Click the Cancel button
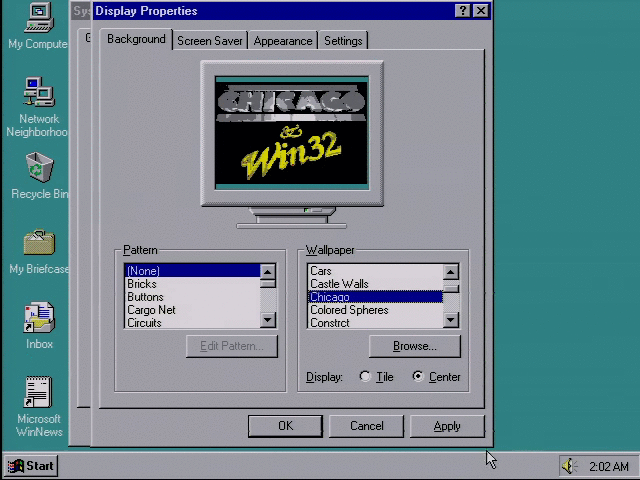 [367, 426]
